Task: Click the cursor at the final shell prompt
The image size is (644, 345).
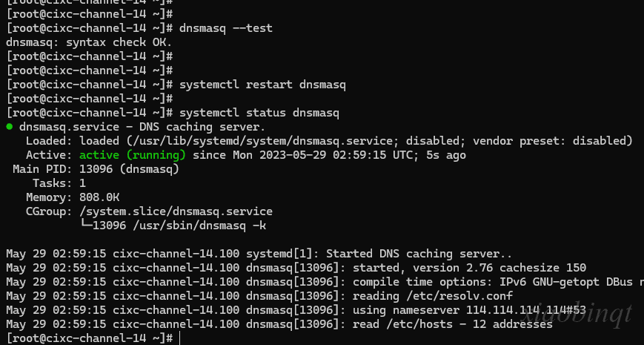Action: coord(179,338)
